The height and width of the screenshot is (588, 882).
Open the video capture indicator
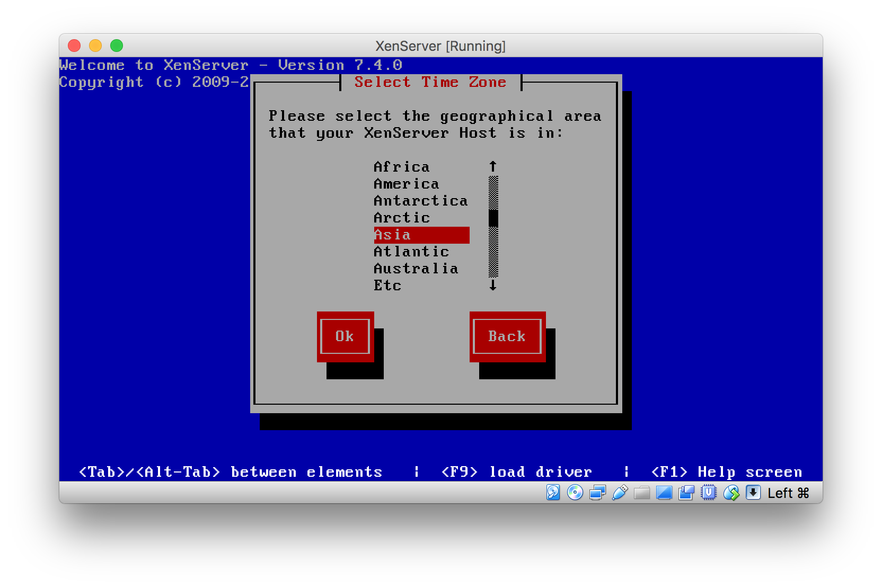point(686,493)
